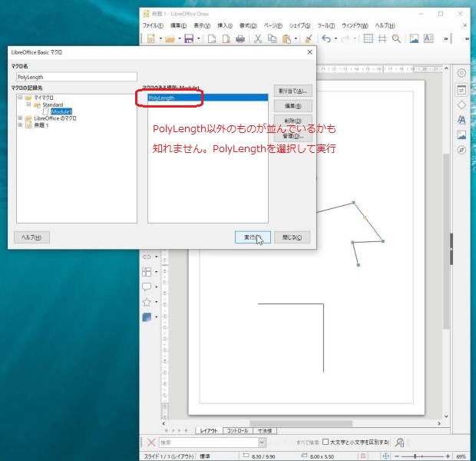
Task: Click the New document icon in Draw toolbar
Action: tap(151, 38)
